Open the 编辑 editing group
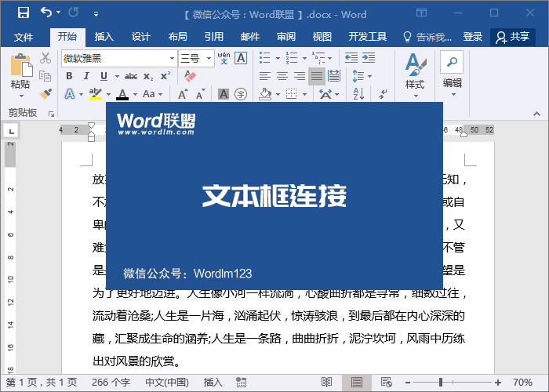The width and height of the screenshot is (549, 392). (452, 74)
